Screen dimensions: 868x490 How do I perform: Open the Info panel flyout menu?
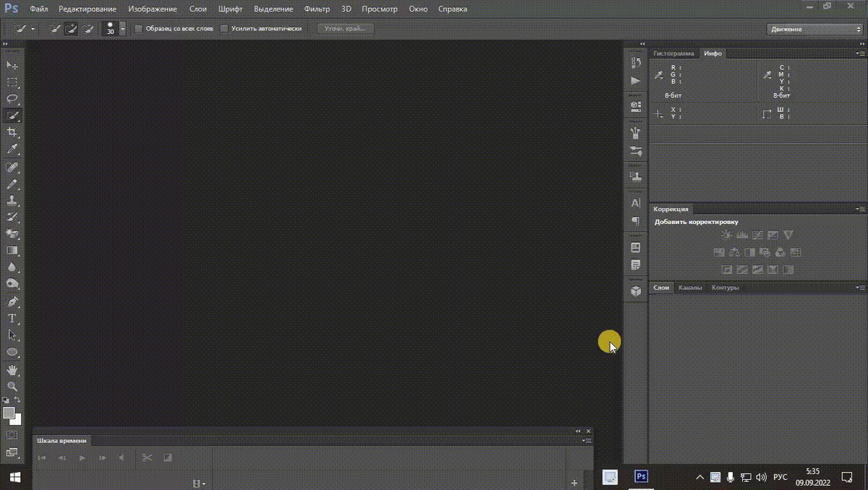pyautogui.click(x=860, y=53)
